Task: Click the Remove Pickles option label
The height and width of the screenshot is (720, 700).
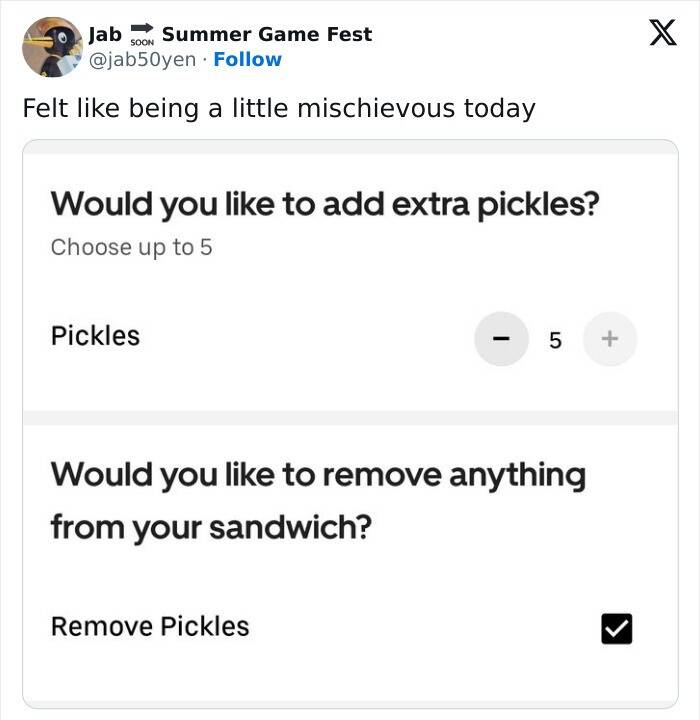Action: click(150, 627)
